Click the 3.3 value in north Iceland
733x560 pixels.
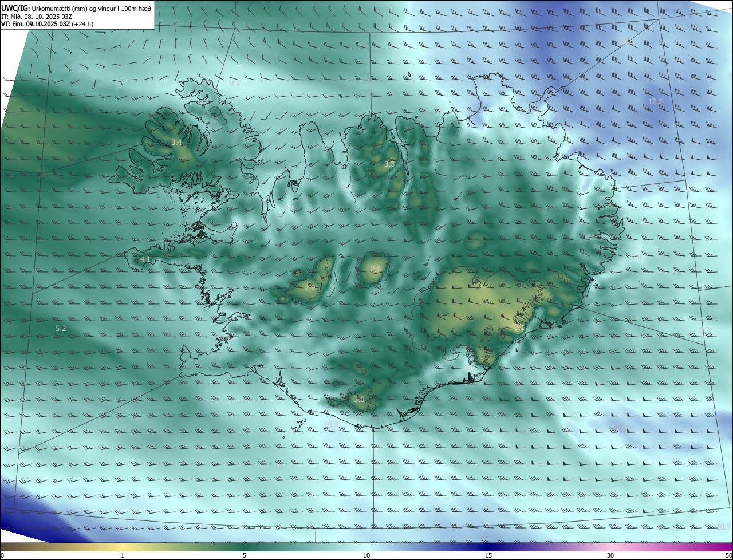(389, 164)
